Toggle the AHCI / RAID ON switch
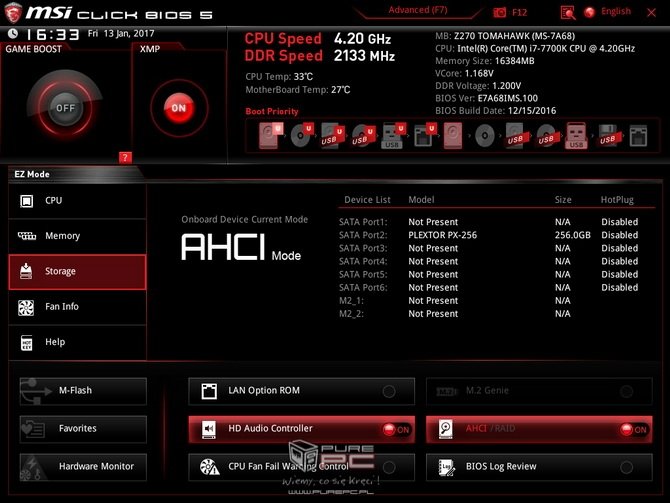Screen dimensions: 670x503 (x=634, y=429)
